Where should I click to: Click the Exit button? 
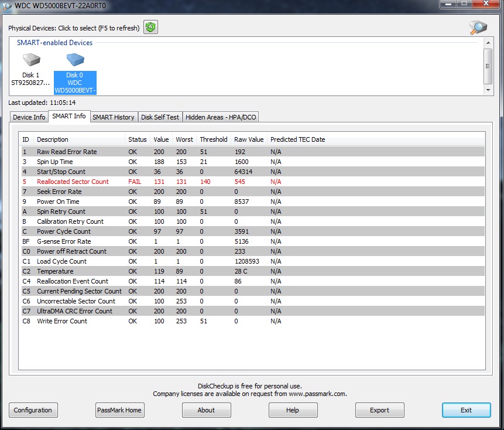466,410
